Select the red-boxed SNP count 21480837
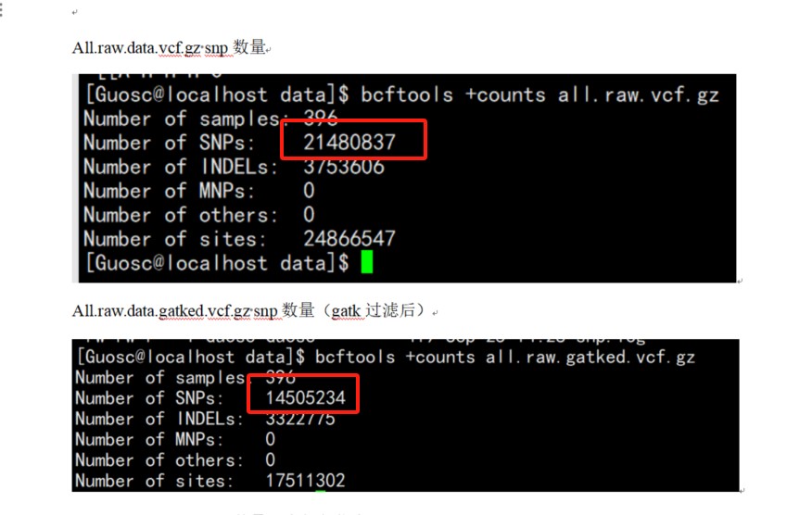This screenshot has width=812, height=515. pyautogui.click(x=349, y=143)
